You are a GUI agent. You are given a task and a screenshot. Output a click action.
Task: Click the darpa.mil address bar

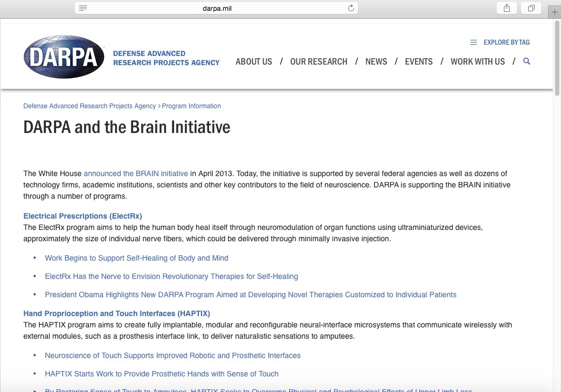tap(217, 8)
